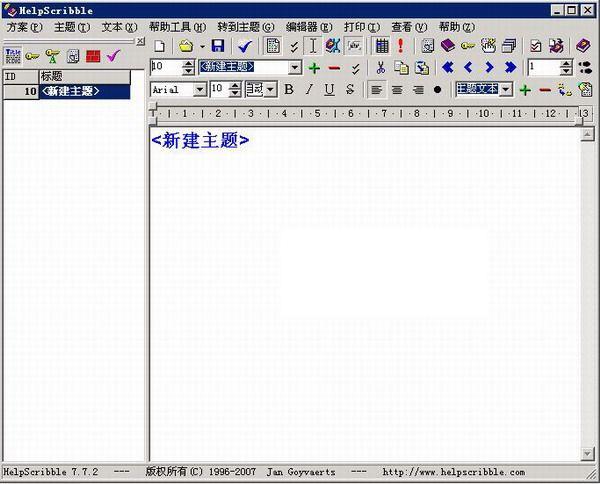Viewport: 600px width, 484px height.
Task: Click the double right arrow last-topic icon
Action: (x=510, y=68)
